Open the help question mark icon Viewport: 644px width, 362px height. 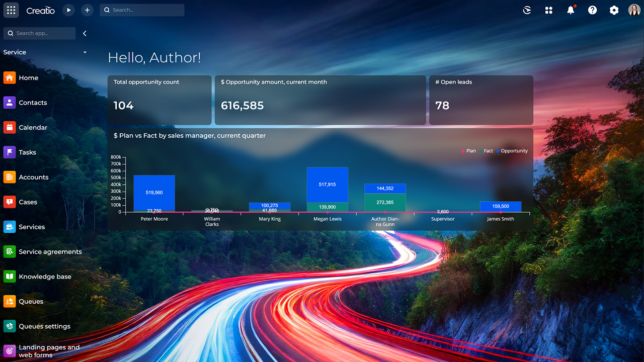click(x=593, y=10)
